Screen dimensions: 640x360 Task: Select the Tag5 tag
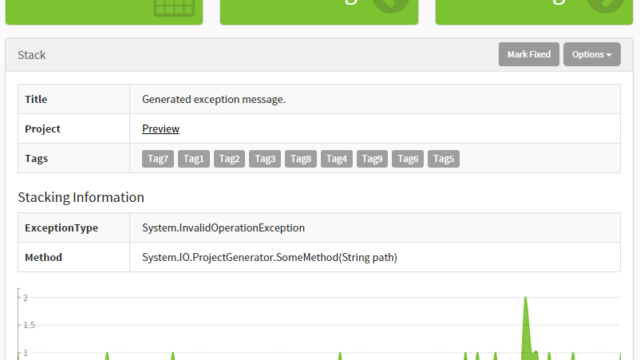443,159
